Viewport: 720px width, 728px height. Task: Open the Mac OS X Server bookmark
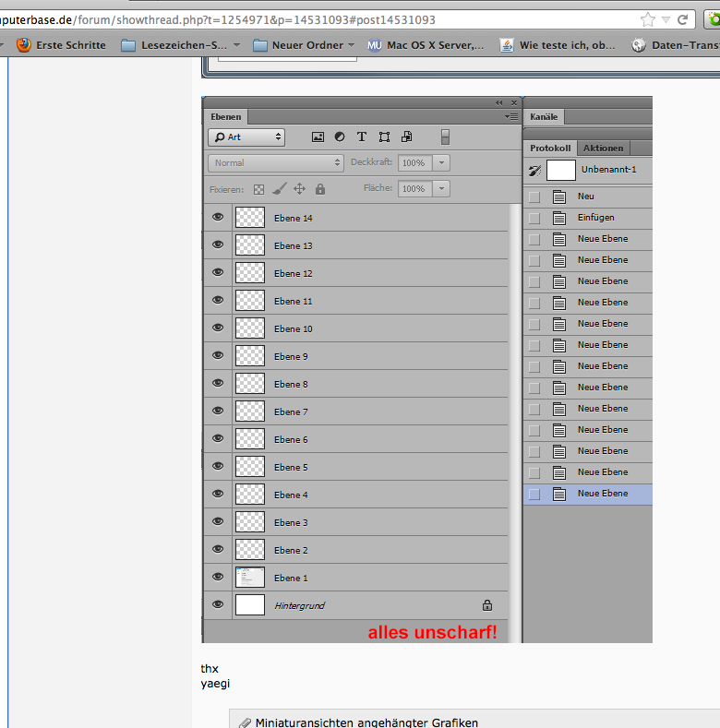coord(426,45)
